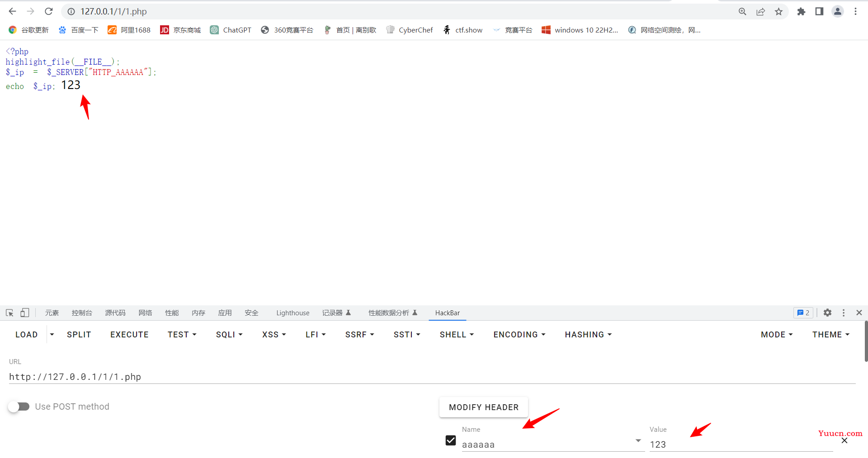Focus the HackBar URL input field

pyautogui.click(x=432, y=377)
